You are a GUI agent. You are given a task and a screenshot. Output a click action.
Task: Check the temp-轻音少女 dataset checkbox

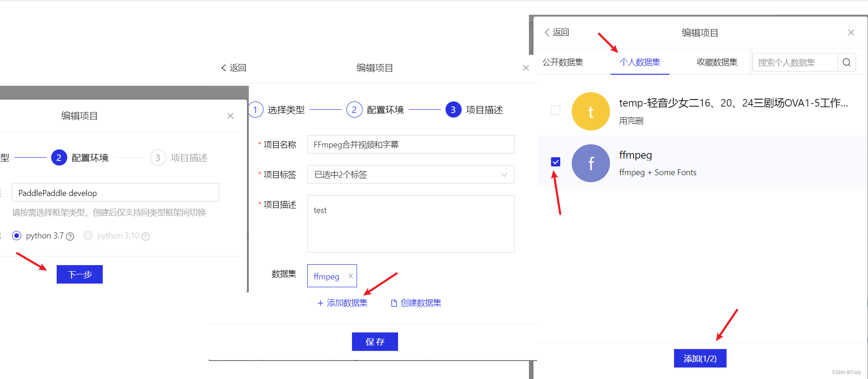tap(556, 110)
